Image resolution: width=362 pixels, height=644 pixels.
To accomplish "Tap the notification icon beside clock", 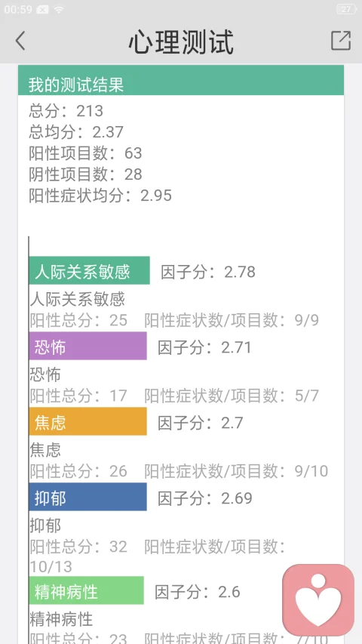I will (x=43, y=10).
